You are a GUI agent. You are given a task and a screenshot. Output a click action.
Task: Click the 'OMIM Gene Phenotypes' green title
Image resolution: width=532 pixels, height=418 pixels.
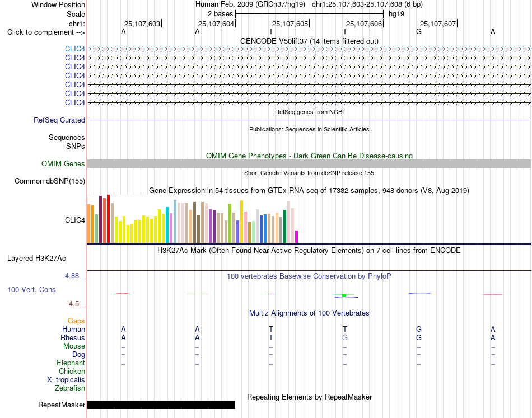[309, 156]
